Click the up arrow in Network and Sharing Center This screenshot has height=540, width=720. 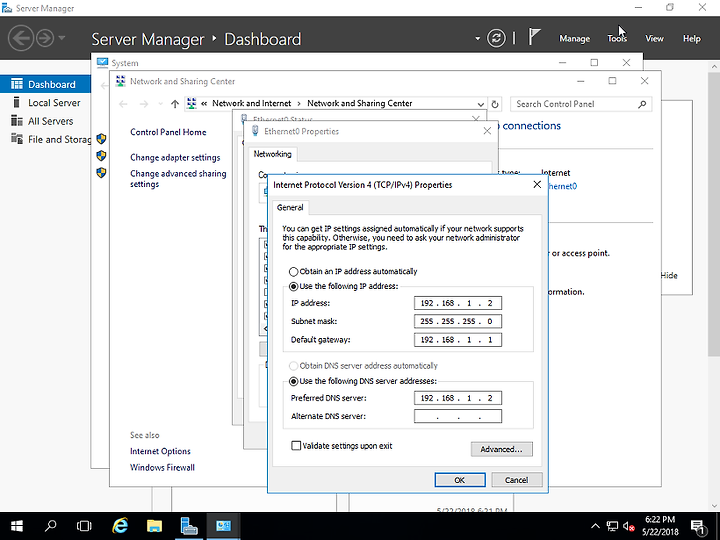[x=174, y=104]
